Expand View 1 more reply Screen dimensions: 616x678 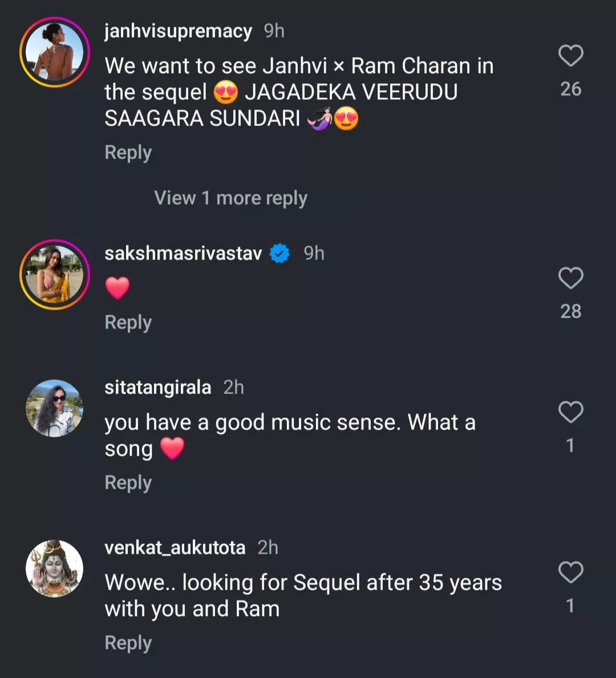pos(230,198)
